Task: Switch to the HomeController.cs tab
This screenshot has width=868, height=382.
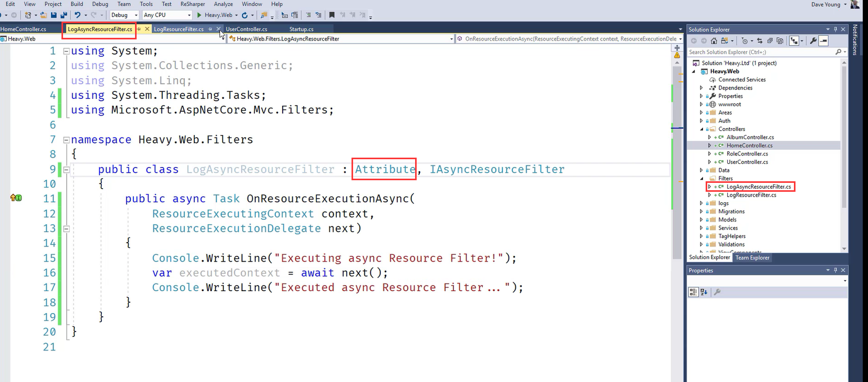Action: click(23, 29)
